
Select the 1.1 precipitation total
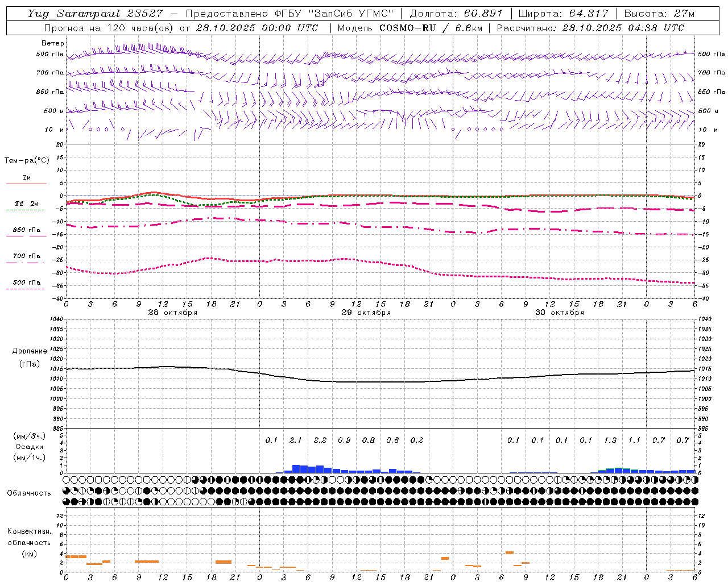click(x=634, y=440)
